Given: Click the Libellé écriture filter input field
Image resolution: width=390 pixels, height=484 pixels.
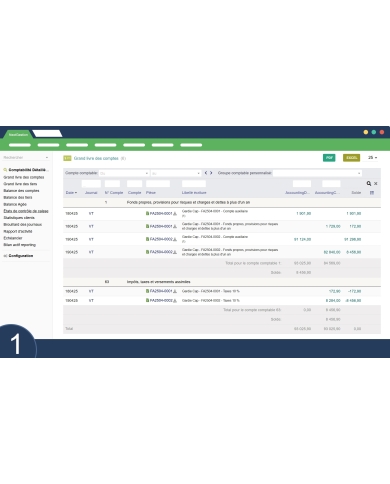Looking at the screenshot, I should coord(194,184).
